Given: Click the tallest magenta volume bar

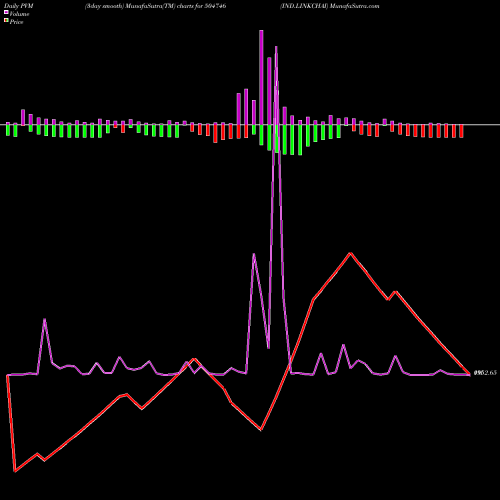Looking at the screenshot, I should click(261, 77).
